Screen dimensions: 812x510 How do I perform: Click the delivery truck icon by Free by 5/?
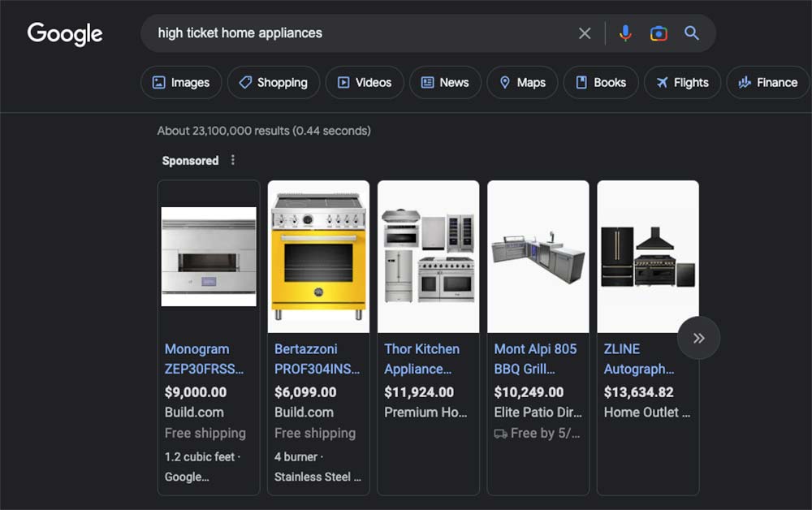(x=500, y=434)
